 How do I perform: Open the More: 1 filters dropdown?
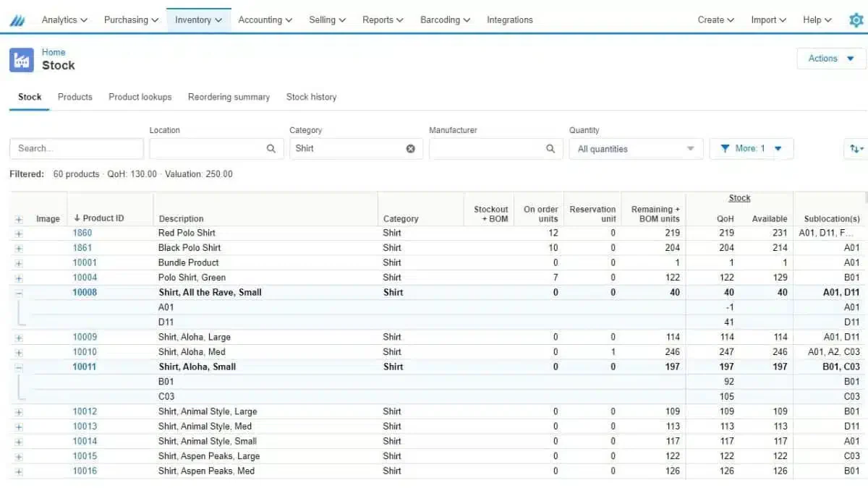tap(752, 149)
